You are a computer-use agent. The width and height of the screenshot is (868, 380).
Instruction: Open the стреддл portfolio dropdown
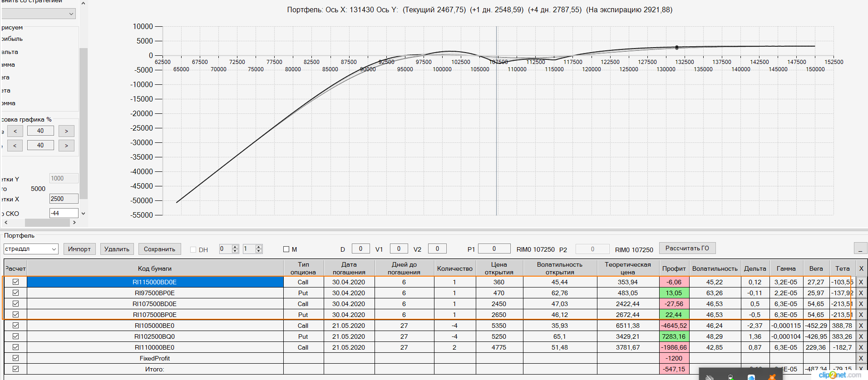click(x=54, y=249)
